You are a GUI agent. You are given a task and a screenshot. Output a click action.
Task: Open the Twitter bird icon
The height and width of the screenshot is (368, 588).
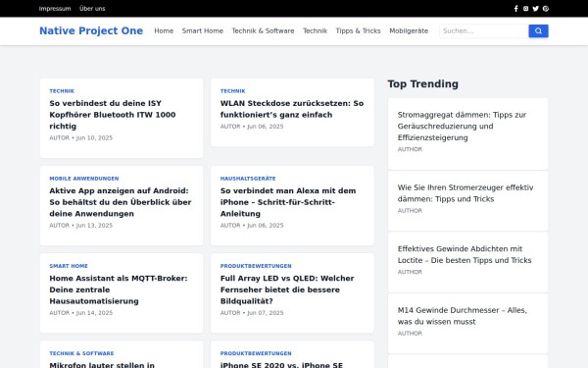point(535,9)
